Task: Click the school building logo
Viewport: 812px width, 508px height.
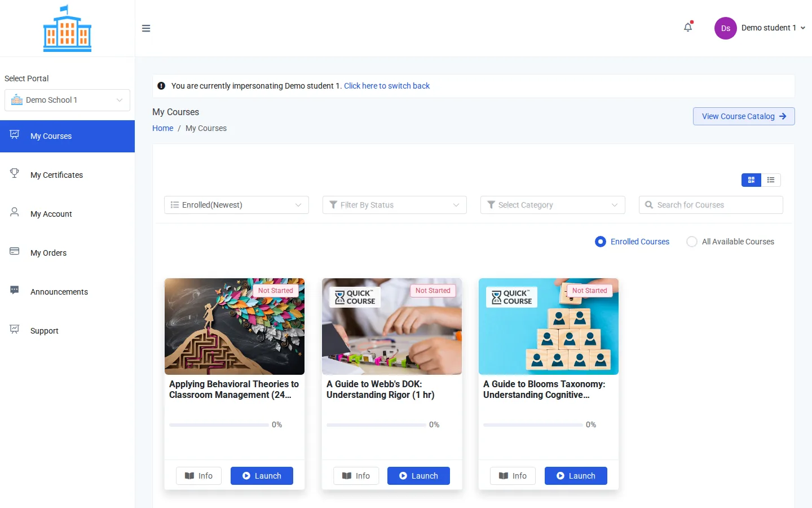Action: (67, 29)
